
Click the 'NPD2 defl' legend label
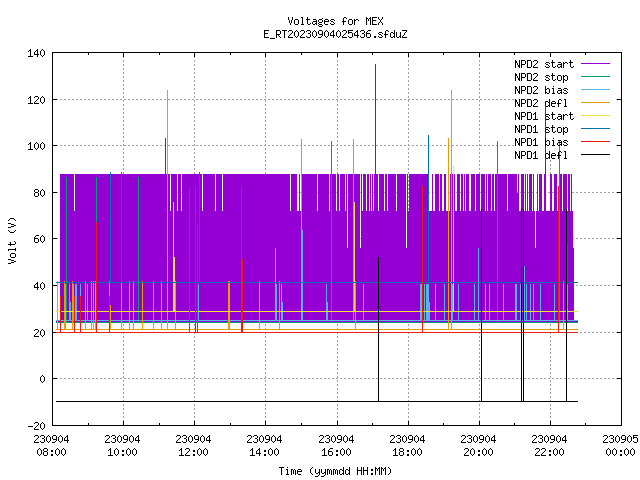[x=541, y=103]
